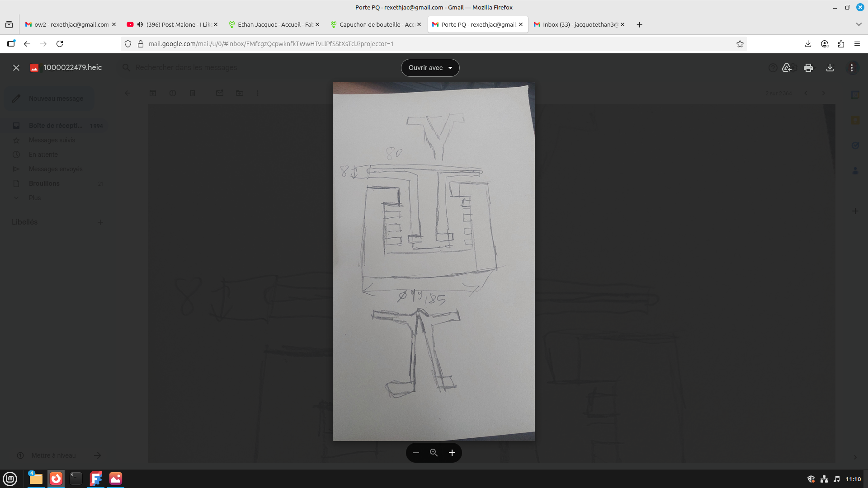Switch to the Post Malone YouTube tab
The width and height of the screenshot is (868, 488).
pyautogui.click(x=179, y=24)
